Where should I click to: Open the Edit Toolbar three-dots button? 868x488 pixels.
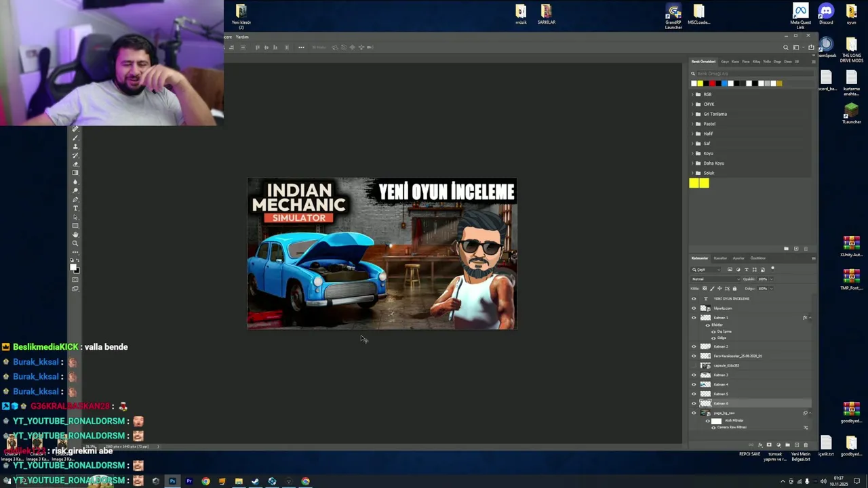(75, 251)
